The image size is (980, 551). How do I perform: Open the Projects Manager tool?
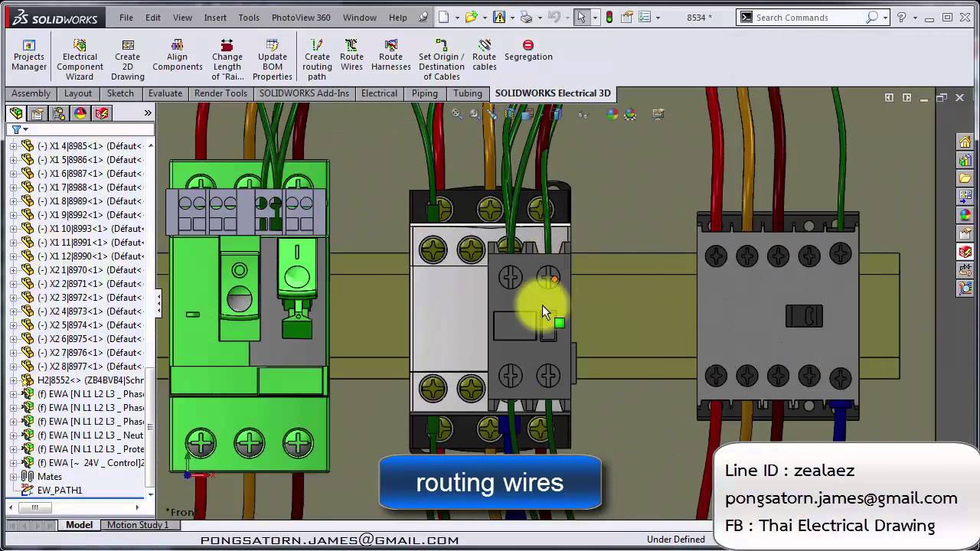pos(29,56)
